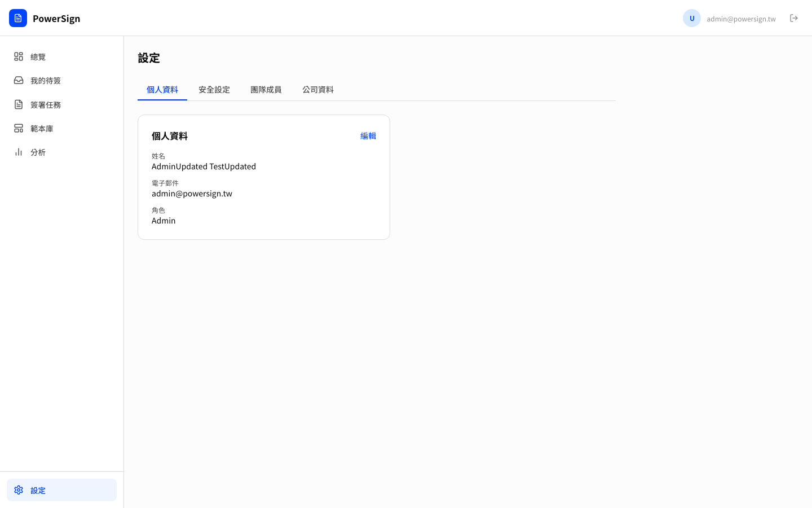Click the 個人資料 card heading

[x=170, y=135]
